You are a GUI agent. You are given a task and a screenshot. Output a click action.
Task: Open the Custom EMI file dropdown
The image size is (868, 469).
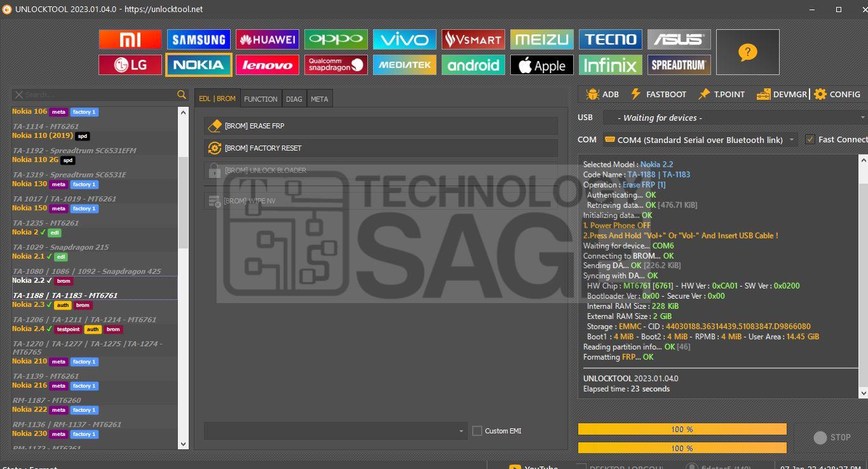tap(336, 431)
